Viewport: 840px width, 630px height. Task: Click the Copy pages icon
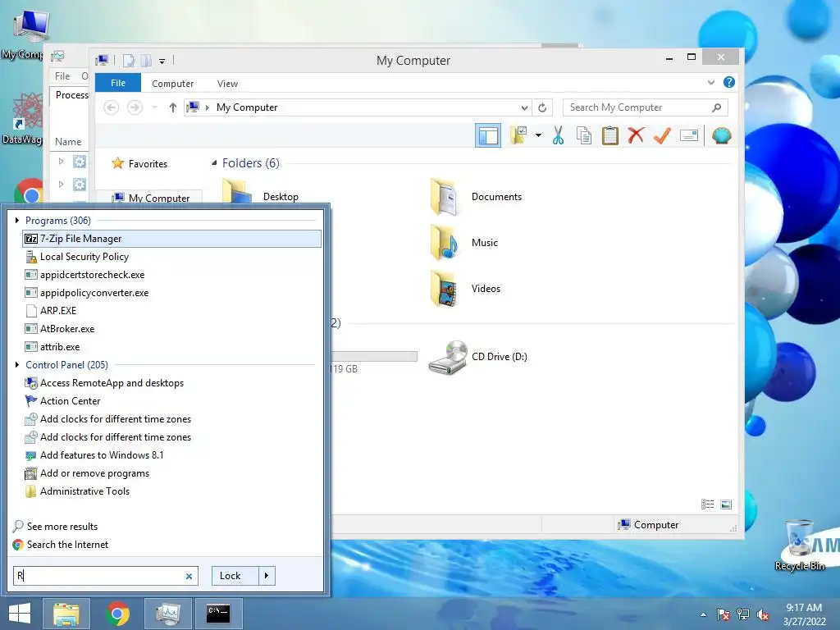point(584,135)
